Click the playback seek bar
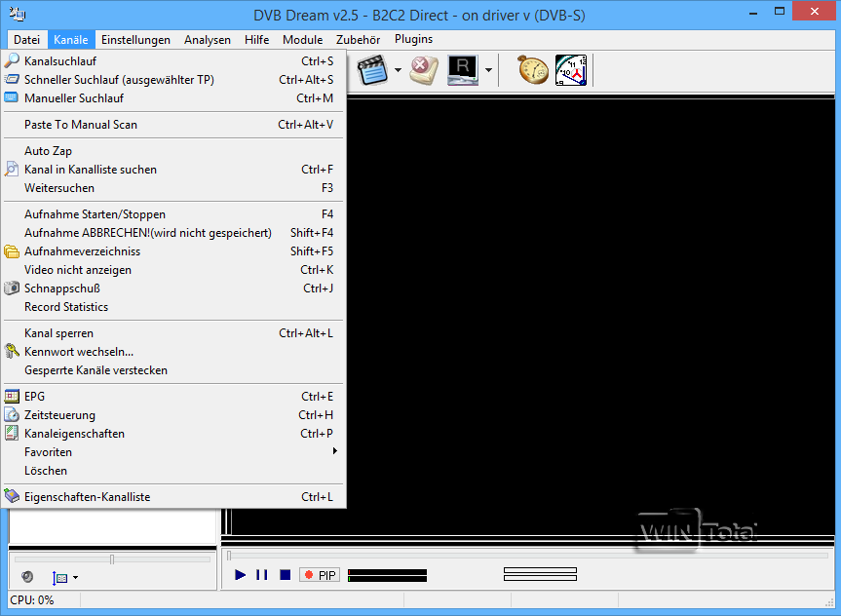The image size is (841, 616). (528, 556)
